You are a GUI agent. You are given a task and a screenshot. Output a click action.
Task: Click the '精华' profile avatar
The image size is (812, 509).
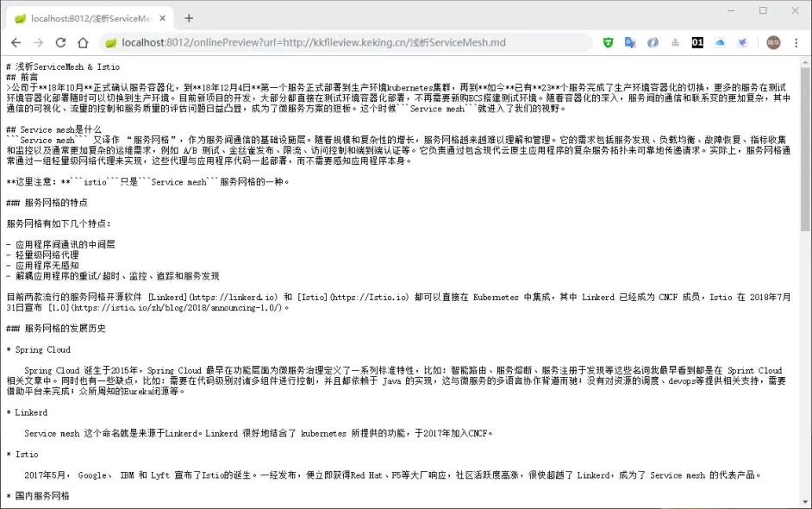[x=771, y=41]
